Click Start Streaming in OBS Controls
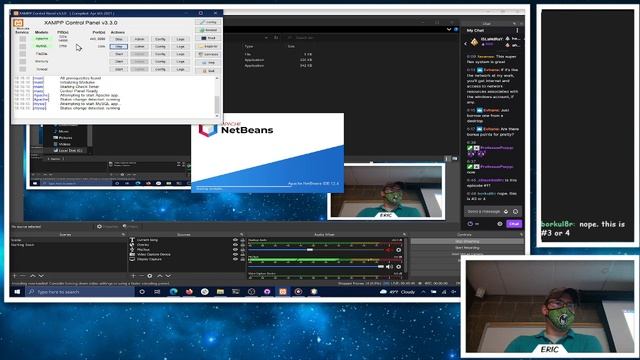Image resolution: width=640 pixels, height=360 pixels. point(467,241)
